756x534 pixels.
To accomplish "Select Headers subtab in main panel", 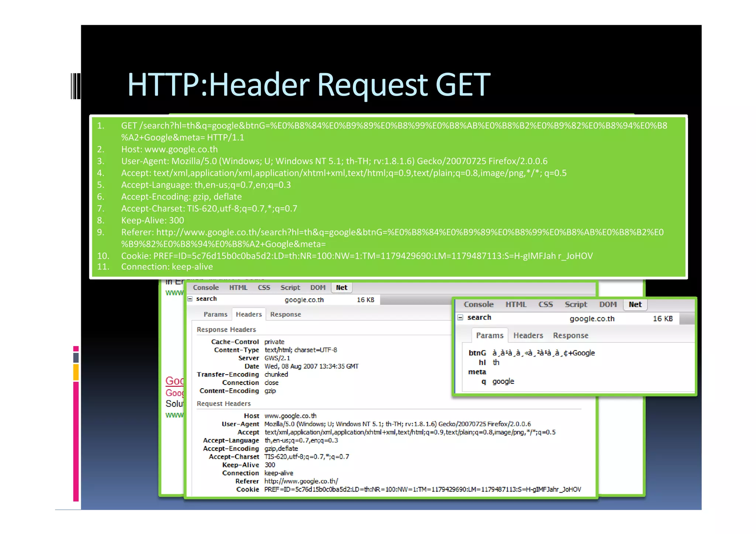I will 249,314.
